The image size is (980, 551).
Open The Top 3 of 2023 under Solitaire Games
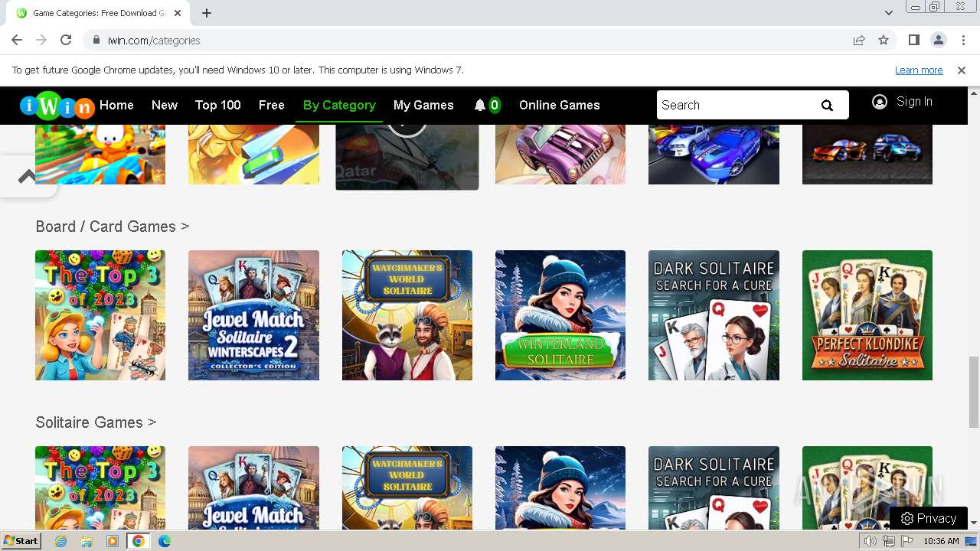point(100,487)
